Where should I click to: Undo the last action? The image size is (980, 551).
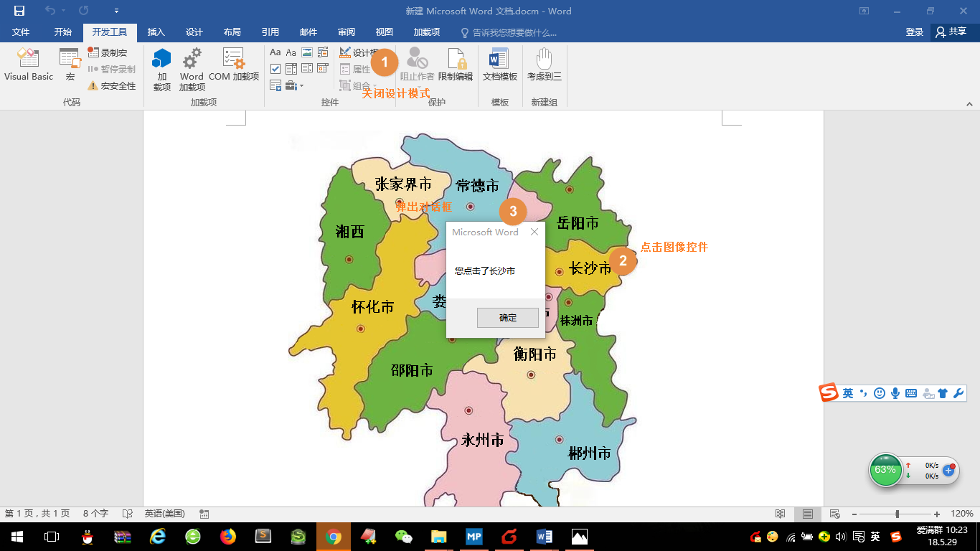tap(50, 11)
